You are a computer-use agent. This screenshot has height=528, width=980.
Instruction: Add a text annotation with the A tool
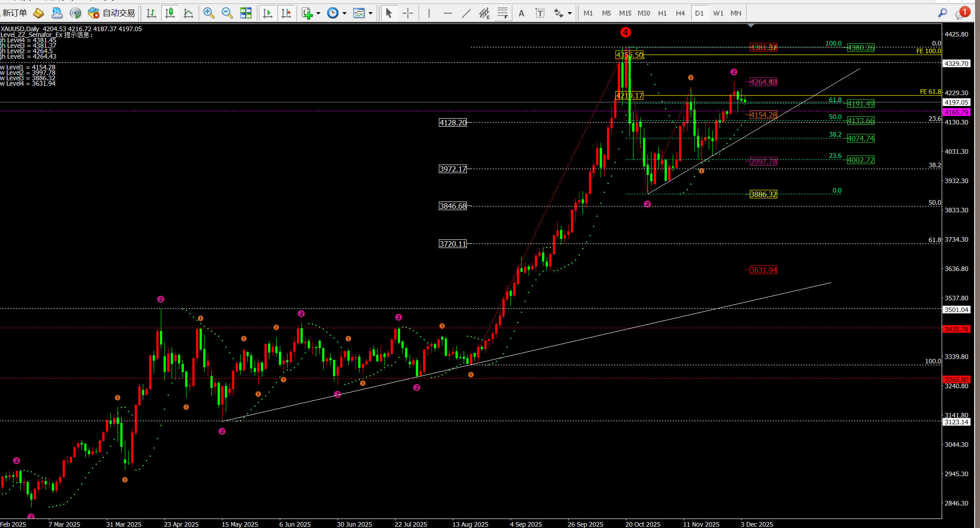coord(521,13)
